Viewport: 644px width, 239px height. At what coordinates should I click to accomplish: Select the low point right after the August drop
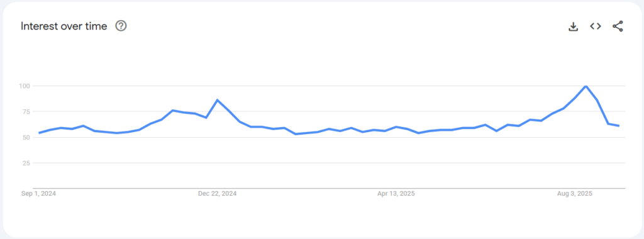[608, 124]
